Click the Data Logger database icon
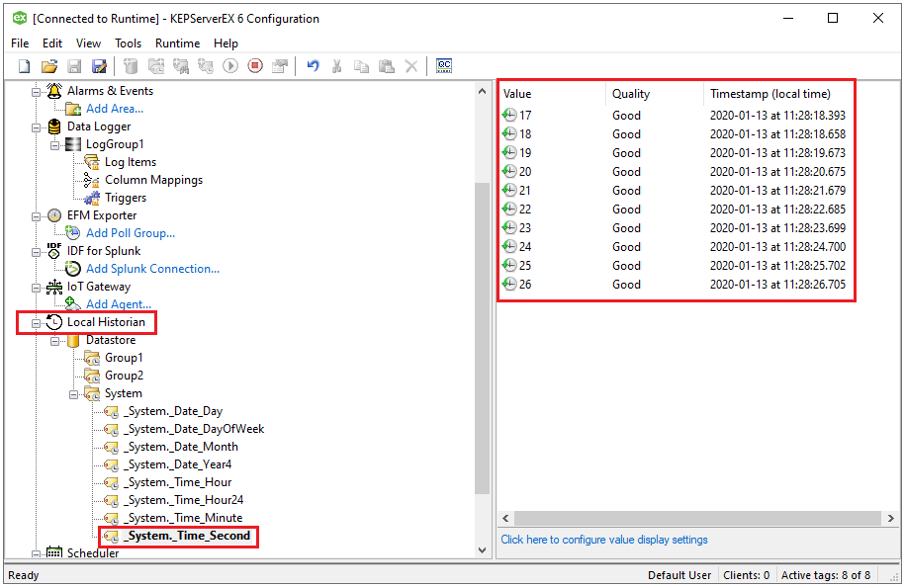The width and height of the screenshot is (905, 588). click(x=54, y=126)
